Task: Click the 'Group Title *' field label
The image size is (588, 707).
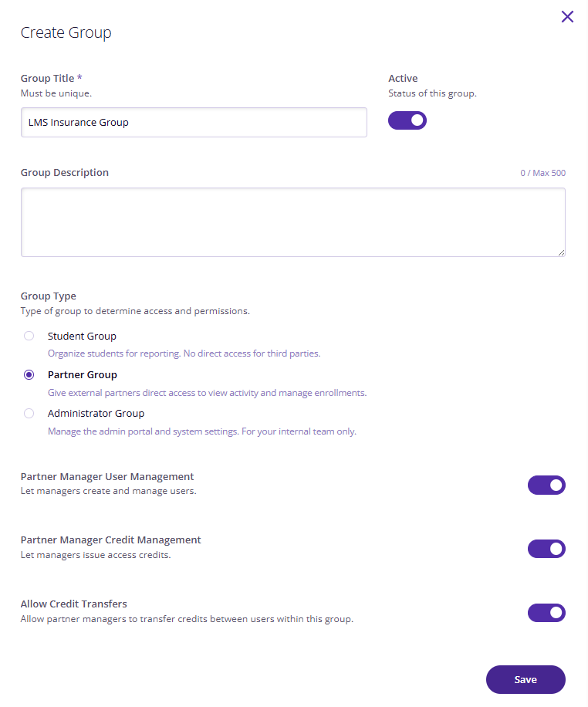Action: (x=52, y=79)
